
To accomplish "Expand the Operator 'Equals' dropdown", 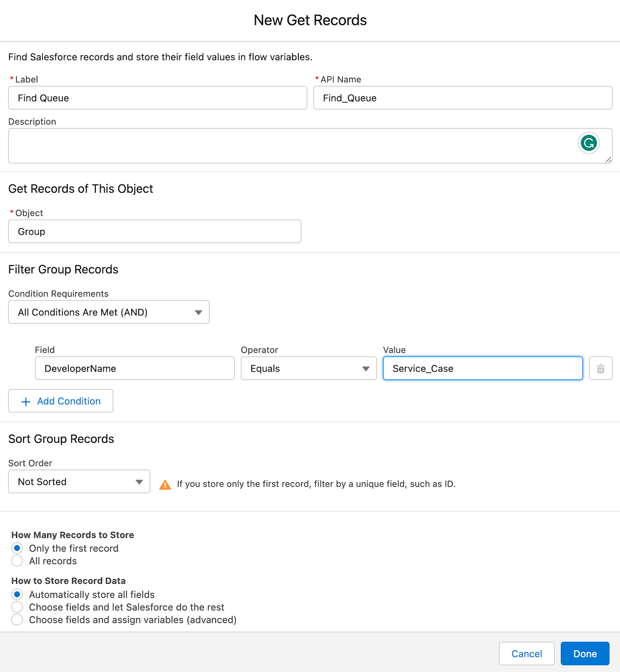I will 308,369.
